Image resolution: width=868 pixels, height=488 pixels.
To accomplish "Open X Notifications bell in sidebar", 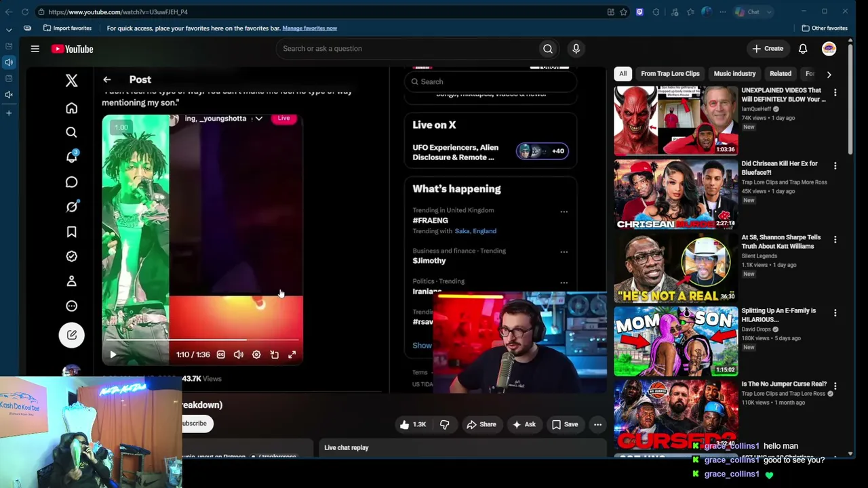I will coord(71,157).
